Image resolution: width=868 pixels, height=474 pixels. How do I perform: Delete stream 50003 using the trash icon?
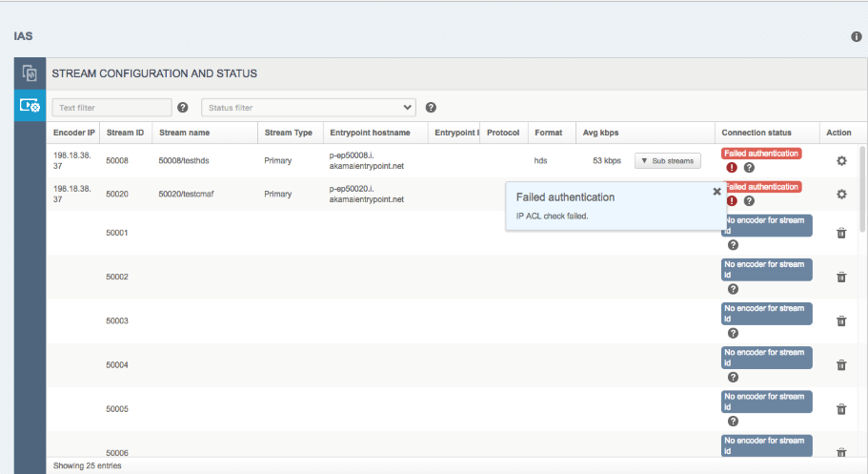(x=841, y=320)
